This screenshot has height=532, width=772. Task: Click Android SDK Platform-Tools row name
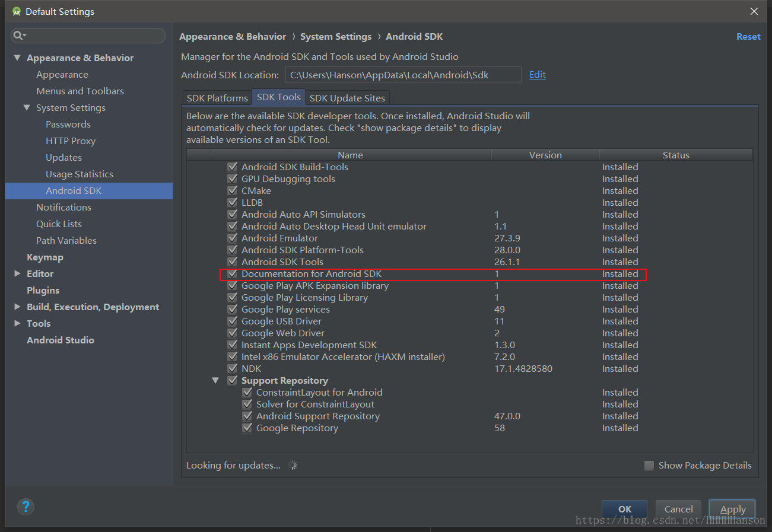tap(303, 250)
